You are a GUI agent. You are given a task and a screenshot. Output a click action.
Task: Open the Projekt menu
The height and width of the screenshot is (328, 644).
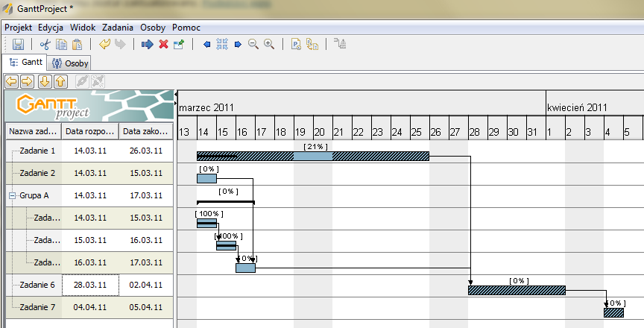coord(18,27)
